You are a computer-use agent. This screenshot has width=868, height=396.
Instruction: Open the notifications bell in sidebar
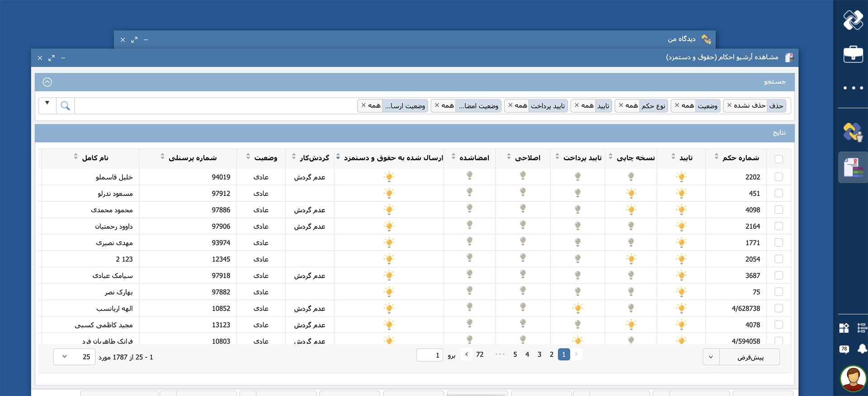pos(862,349)
